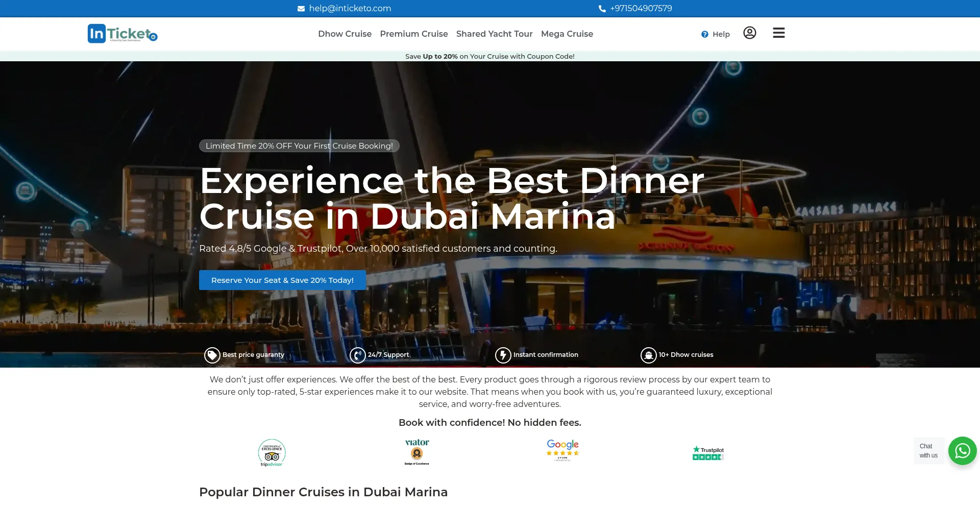Viewport: 980px width, 507px height.
Task: Open Mega Cruise navigation link
Action: 567,34
